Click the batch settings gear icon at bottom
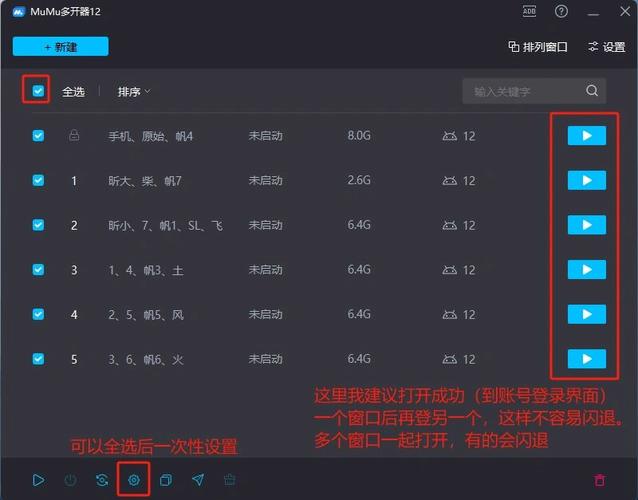This screenshot has width=638, height=500. click(x=133, y=480)
